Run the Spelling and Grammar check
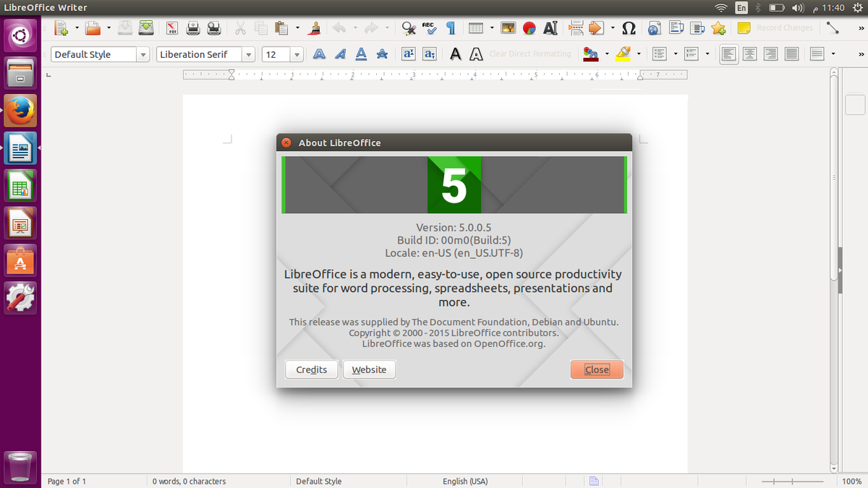 click(429, 28)
